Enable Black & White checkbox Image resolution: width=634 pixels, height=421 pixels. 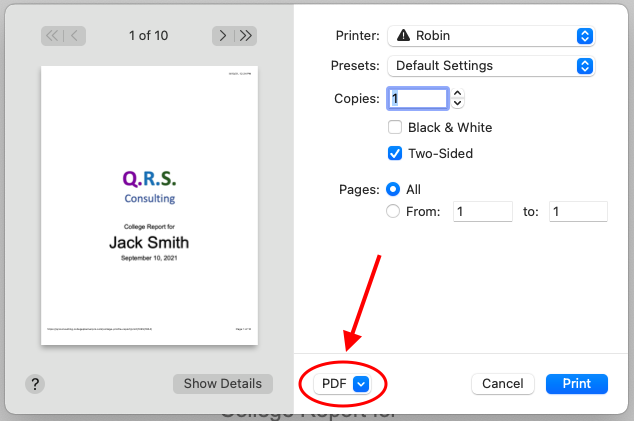click(395, 127)
